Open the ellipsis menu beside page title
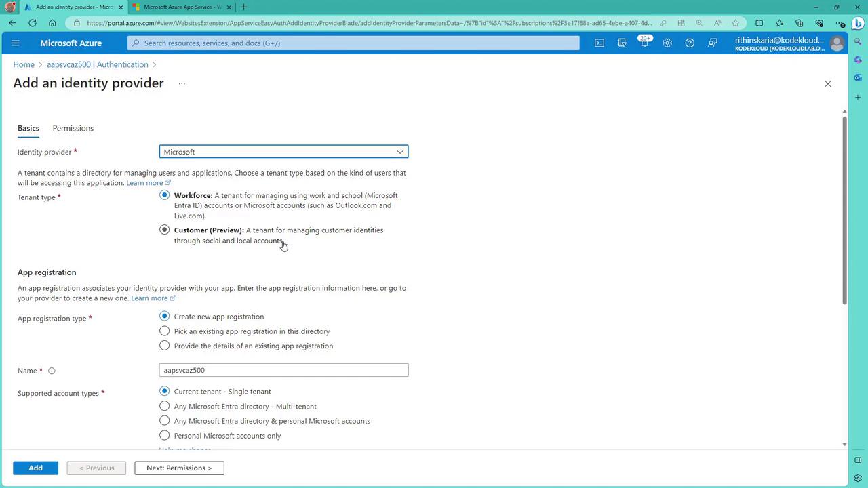The height and width of the screenshot is (488, 868). point(182,84)
